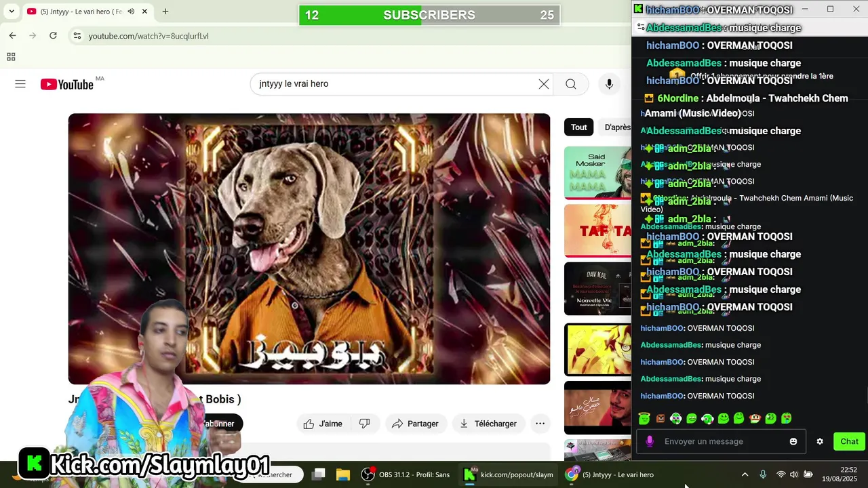
Task: Open more actions menu under video
Action: pos(540,424)
